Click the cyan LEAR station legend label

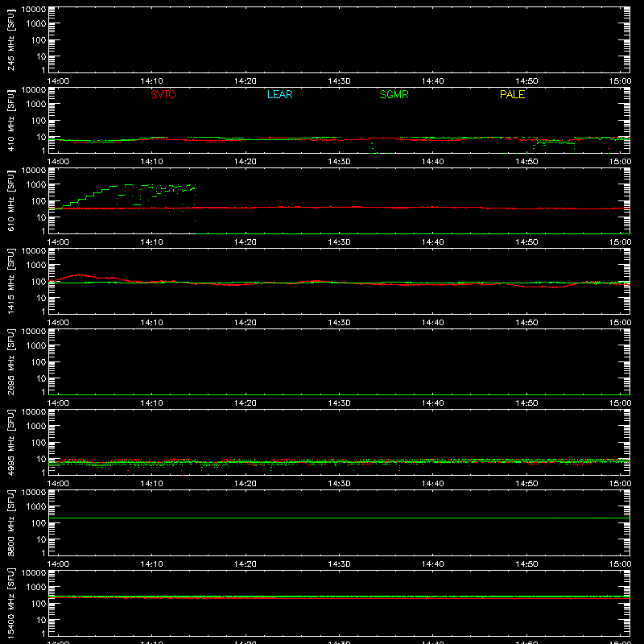(279, 94)
